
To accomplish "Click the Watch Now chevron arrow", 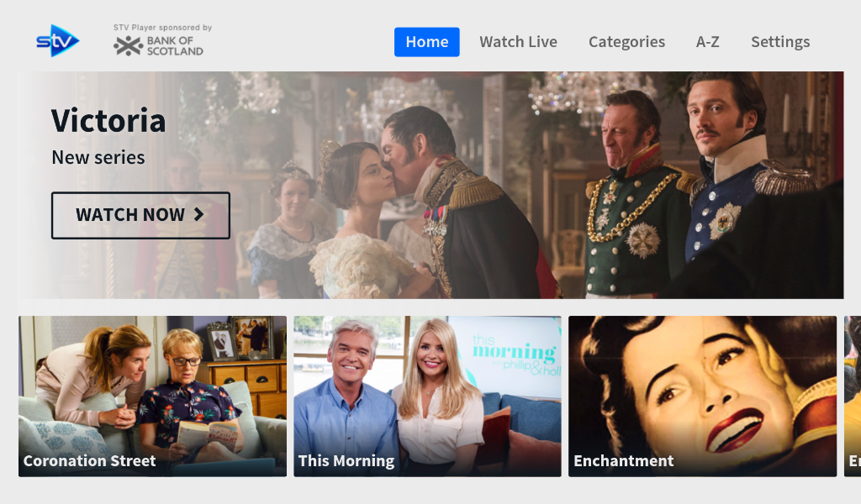I will (x=198, y=214).
